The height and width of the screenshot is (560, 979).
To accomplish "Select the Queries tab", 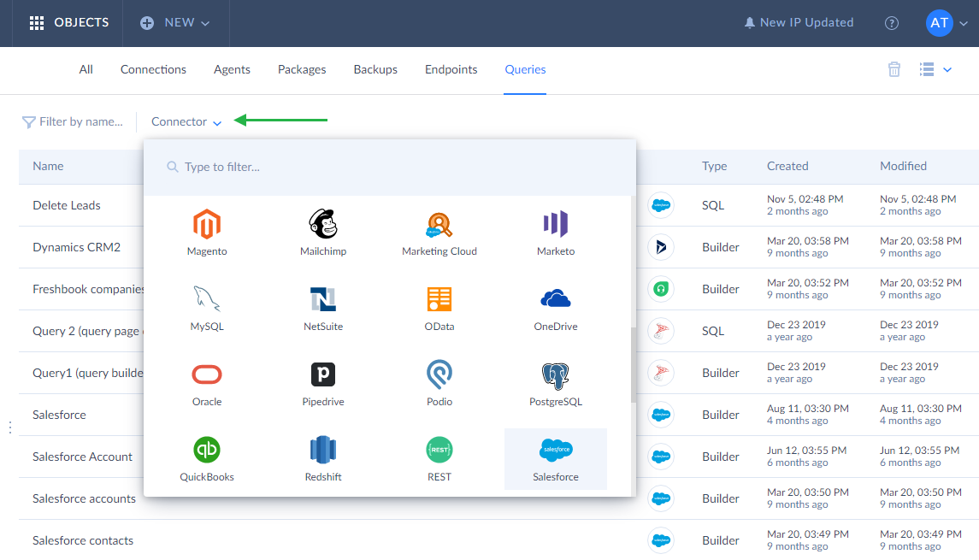I will click(525, 69).
